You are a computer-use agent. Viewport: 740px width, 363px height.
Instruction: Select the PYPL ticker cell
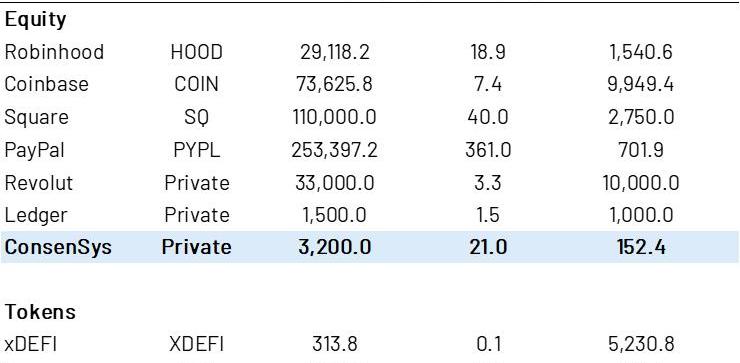pyautogui.click(x=196, y=150)
